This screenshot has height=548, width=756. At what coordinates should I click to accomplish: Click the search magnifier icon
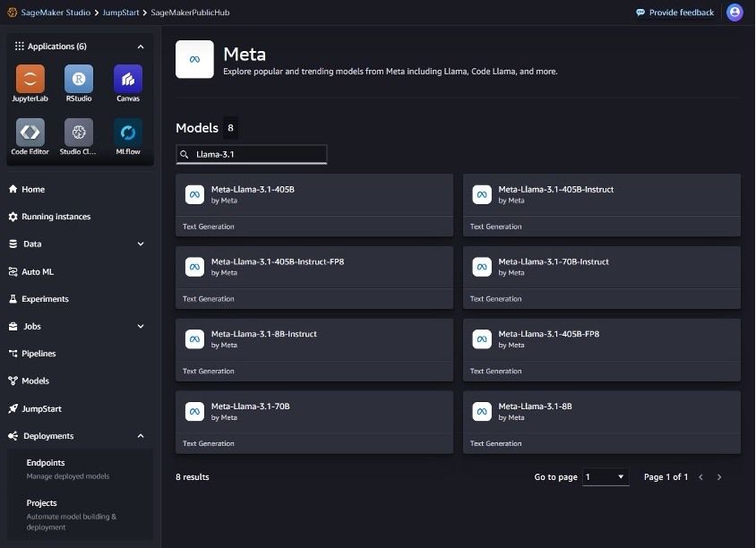point(185,154)
